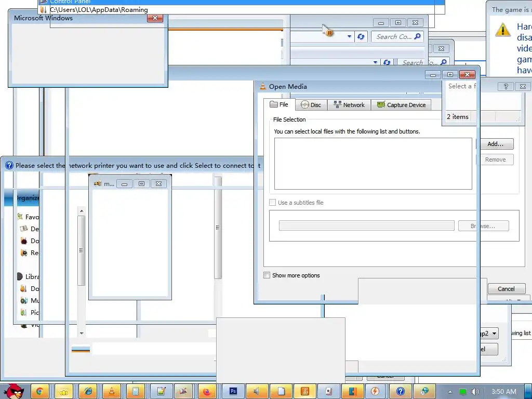532x399 pixels.
Task: Select 'Libra' Libraries item in navigation pane
Action: click(x=28, y=276)
